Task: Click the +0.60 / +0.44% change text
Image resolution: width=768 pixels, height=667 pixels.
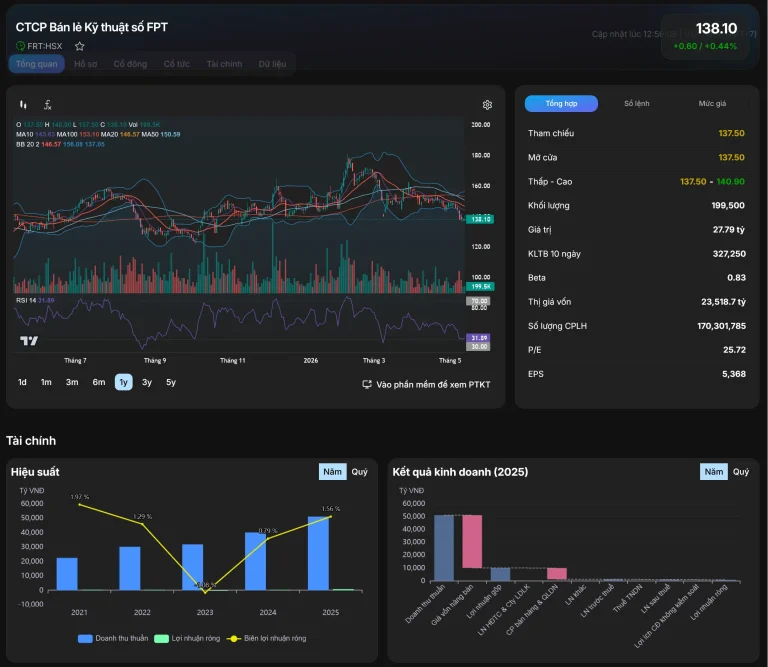Action: (x=705, y=46)
